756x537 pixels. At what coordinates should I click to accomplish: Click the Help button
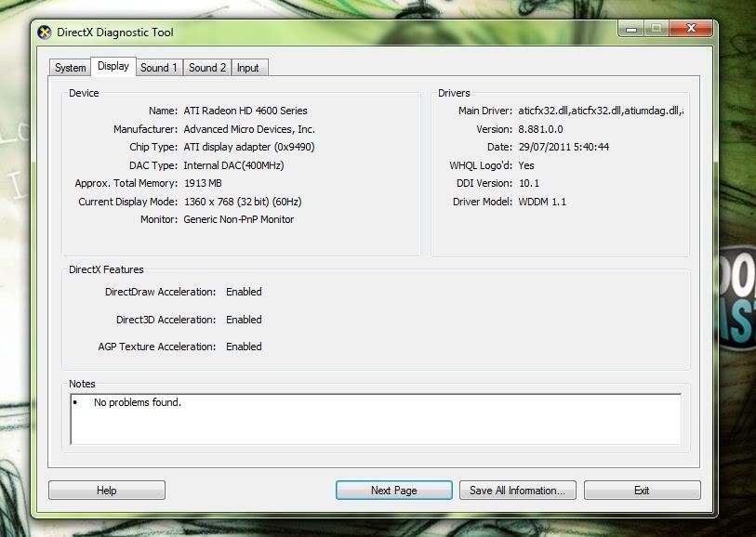click(107, 491)
